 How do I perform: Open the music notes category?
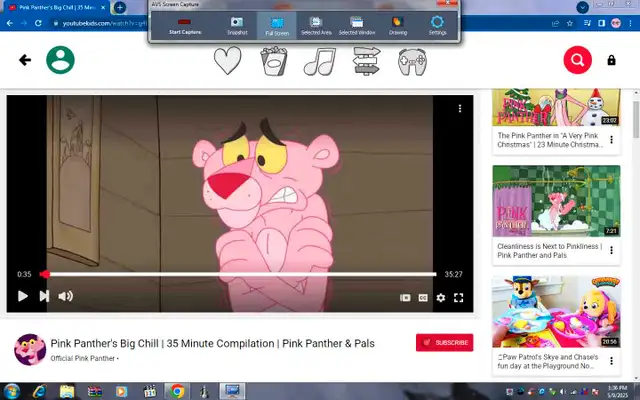320,61
